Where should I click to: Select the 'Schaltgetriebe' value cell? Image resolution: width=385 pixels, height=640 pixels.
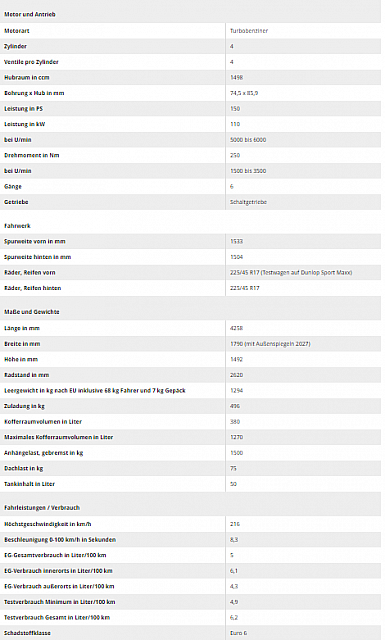248,202
